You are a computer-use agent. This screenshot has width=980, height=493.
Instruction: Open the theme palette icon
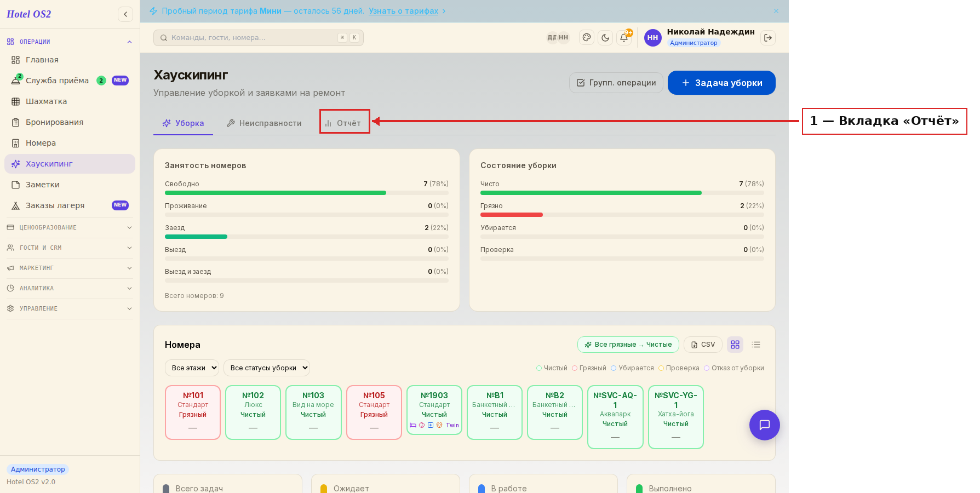[587, 38]
